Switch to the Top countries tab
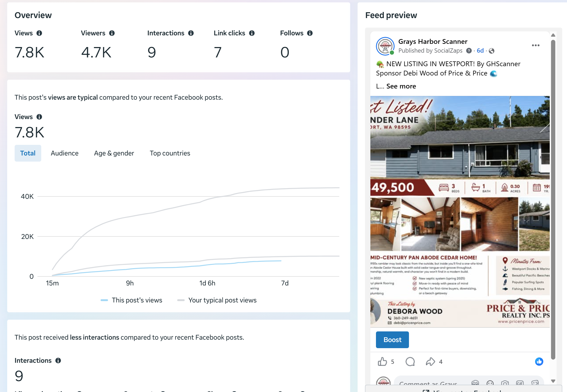Screen dimensions: 567x392 (x=170, y=153)
